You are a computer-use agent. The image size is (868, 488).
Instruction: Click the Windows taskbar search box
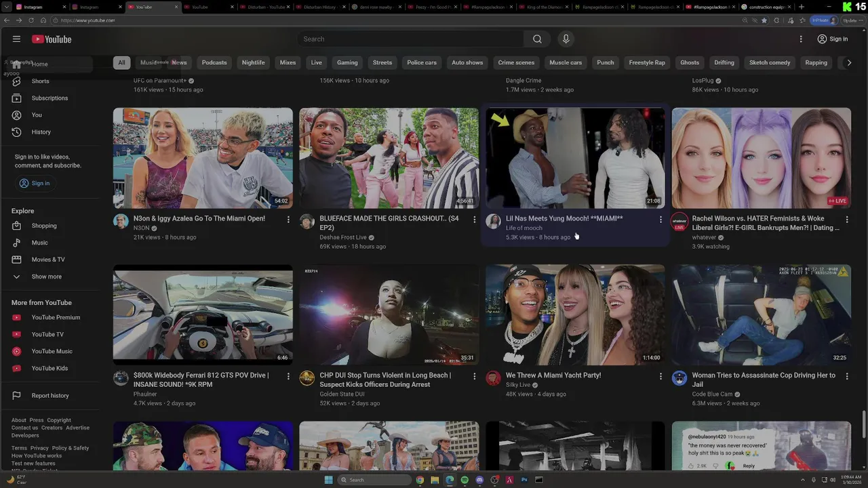pos(375,480)
